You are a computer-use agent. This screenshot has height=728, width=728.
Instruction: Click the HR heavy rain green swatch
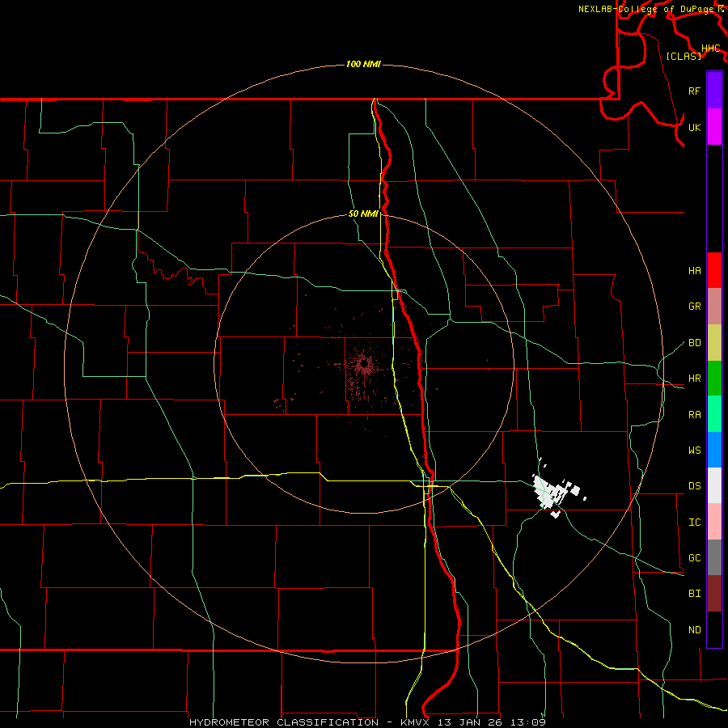[714, 379]
